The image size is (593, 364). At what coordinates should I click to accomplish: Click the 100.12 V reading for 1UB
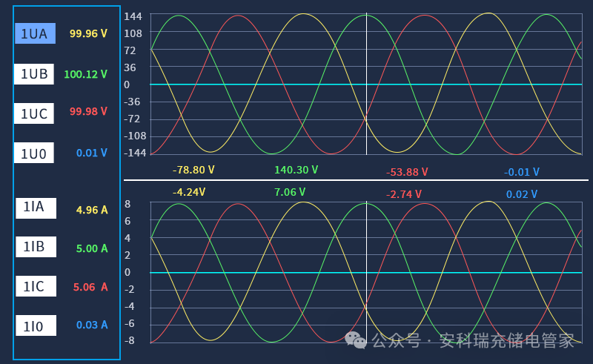[x=86, y=74]
